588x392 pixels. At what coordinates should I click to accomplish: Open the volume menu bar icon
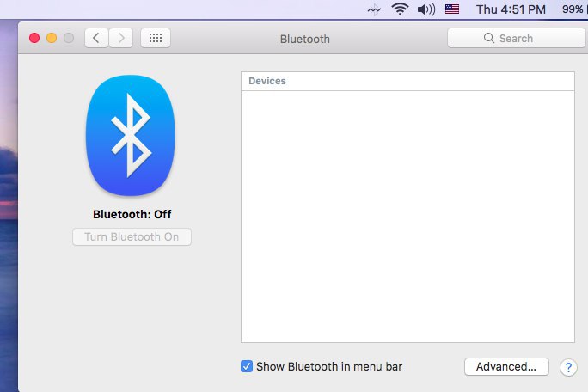(x=426, y=9)
